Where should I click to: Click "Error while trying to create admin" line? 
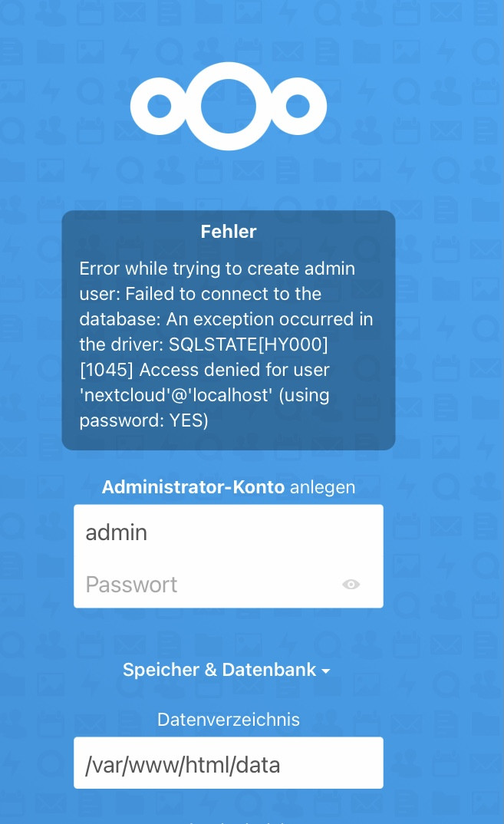coord(217,269)
